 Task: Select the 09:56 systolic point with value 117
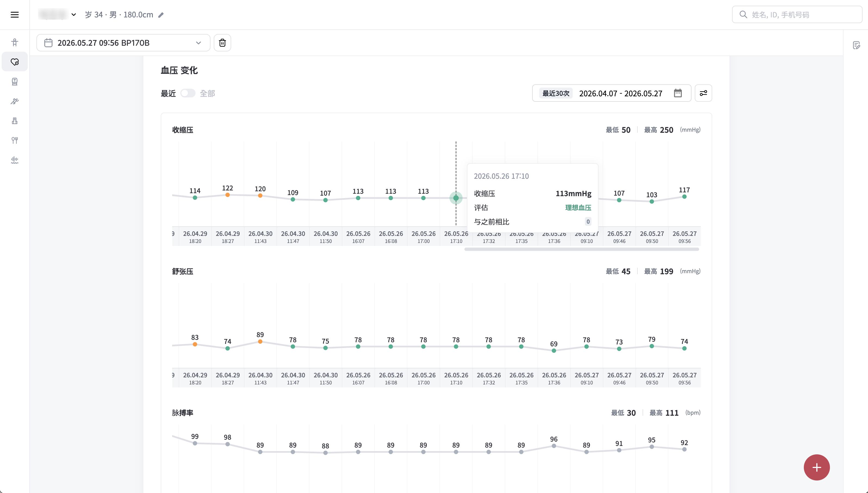click(x=684, y=197)
